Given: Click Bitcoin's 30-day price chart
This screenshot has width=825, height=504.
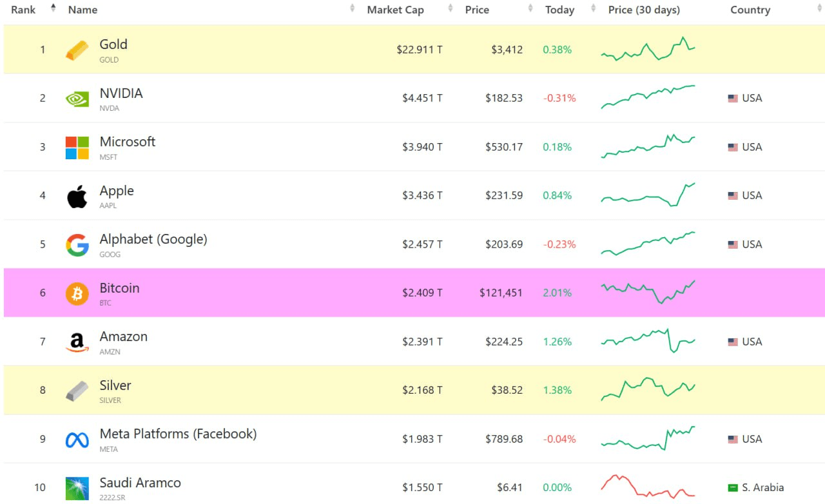Looking at the screenshot, I should pyautogui.click(x=648, y=292).
